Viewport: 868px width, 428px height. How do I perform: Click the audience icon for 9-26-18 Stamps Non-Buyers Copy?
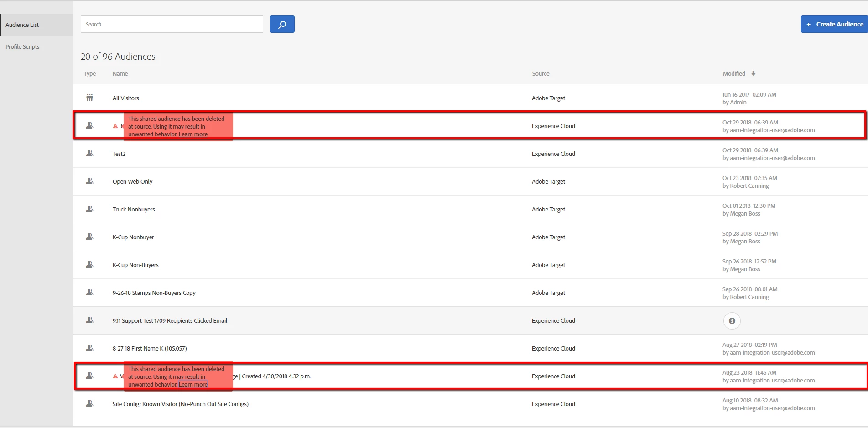click(90, 292)
